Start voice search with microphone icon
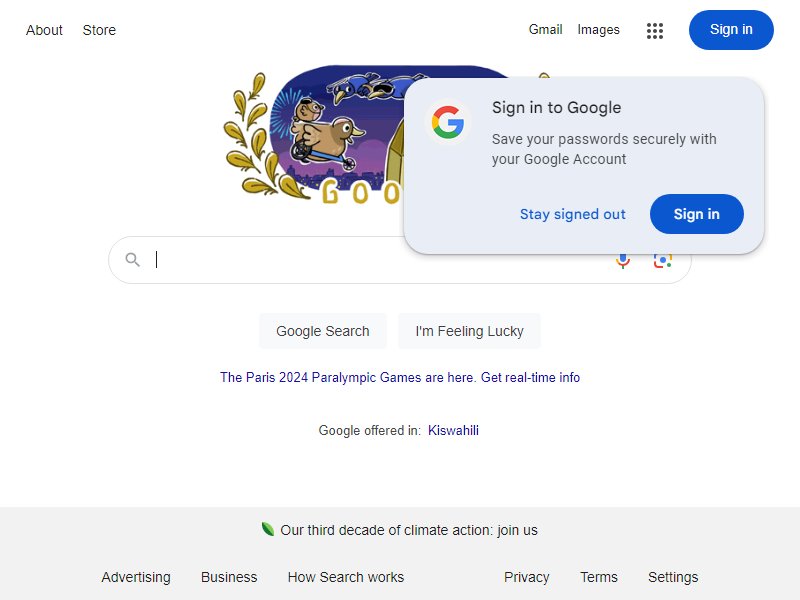Viewport: 800px width, 600px height. tap(623, 261)
